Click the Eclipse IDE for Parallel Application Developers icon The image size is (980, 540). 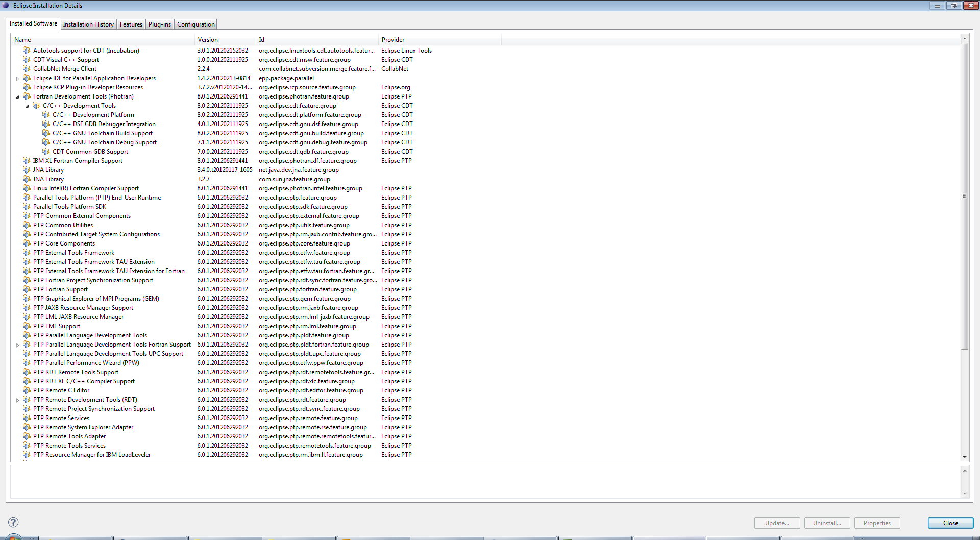27,78
